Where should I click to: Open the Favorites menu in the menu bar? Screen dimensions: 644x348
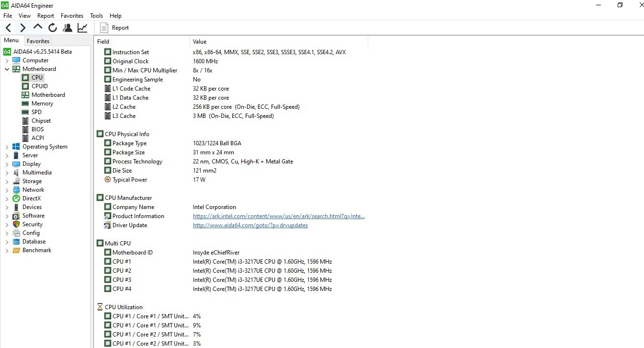pos(72,16)
